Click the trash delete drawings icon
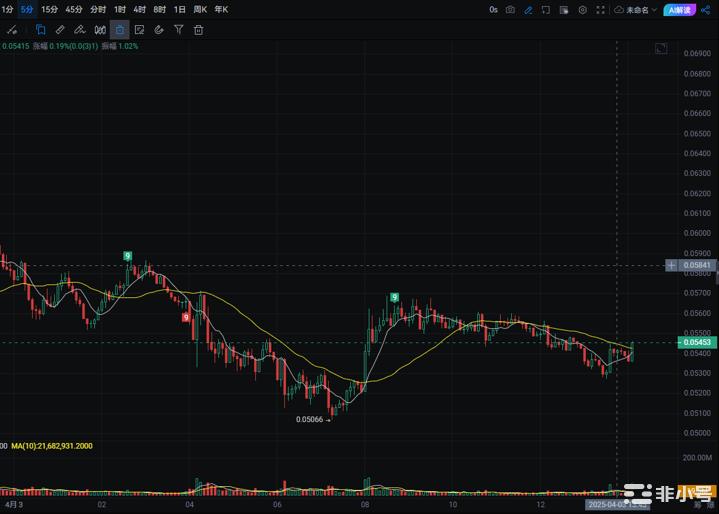The height and width of the screenshot is (514, 719). pos(198,30)
